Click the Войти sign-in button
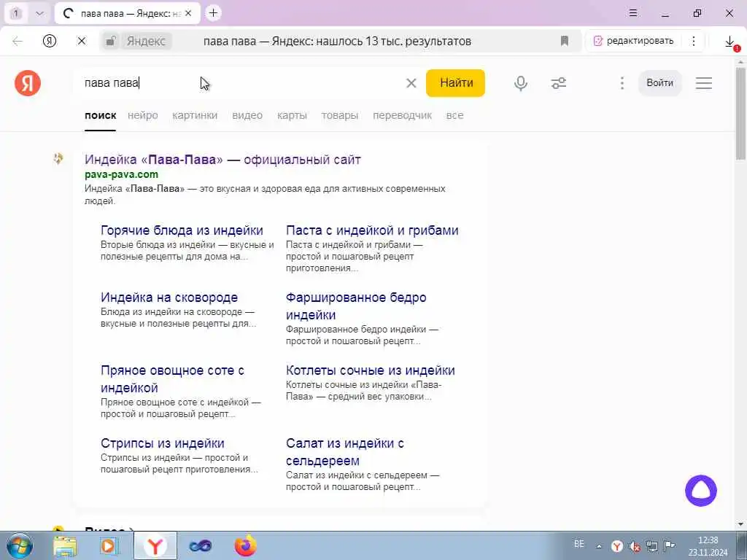The image size is (747, 560). pos(659,83)
